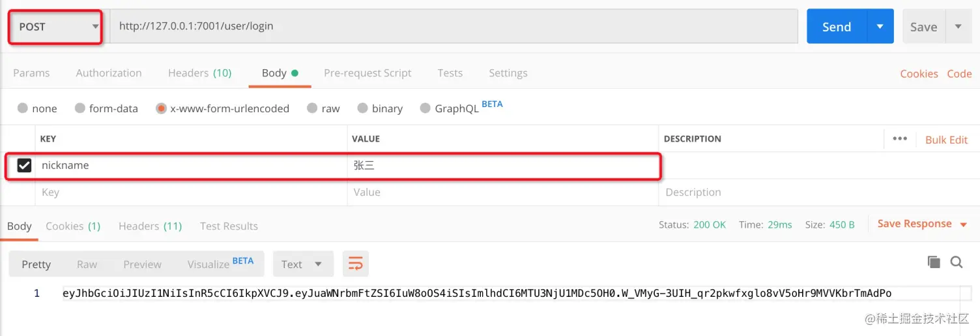This screenshot has width=980, height=336.
Task: Expand the Send button dropdown arrow
Action: [x=880, y=27]
